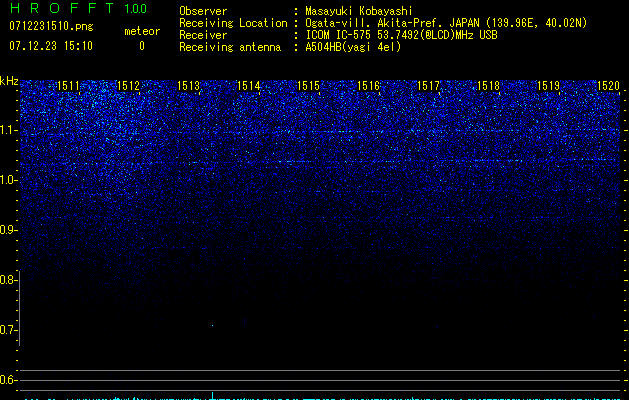Click the timestamp 07.12.23 15:10
This screenshot has height=400, width=629.
pos(51,46)
